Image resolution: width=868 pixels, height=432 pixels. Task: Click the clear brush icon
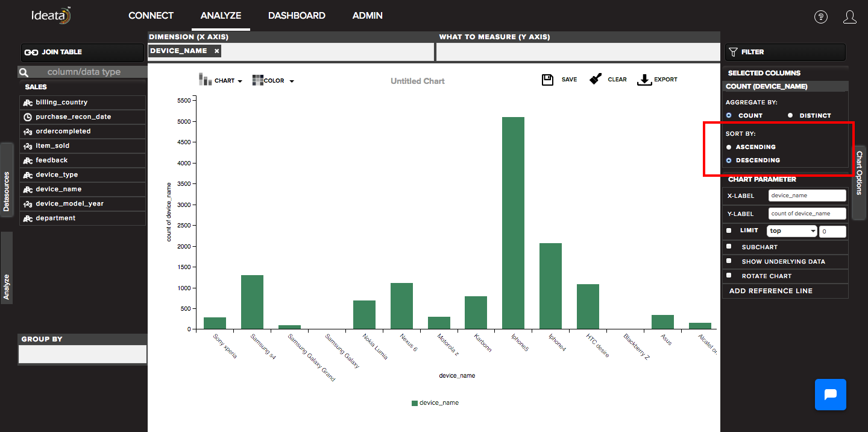[596, 79]
